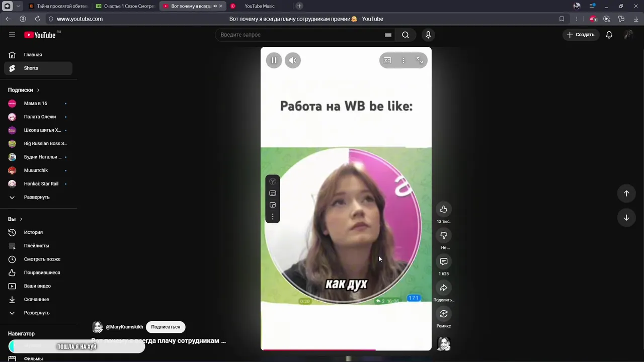The width and height of the screenshot is (644, 362).
Task: Reload the page
Action: (37, 19)
